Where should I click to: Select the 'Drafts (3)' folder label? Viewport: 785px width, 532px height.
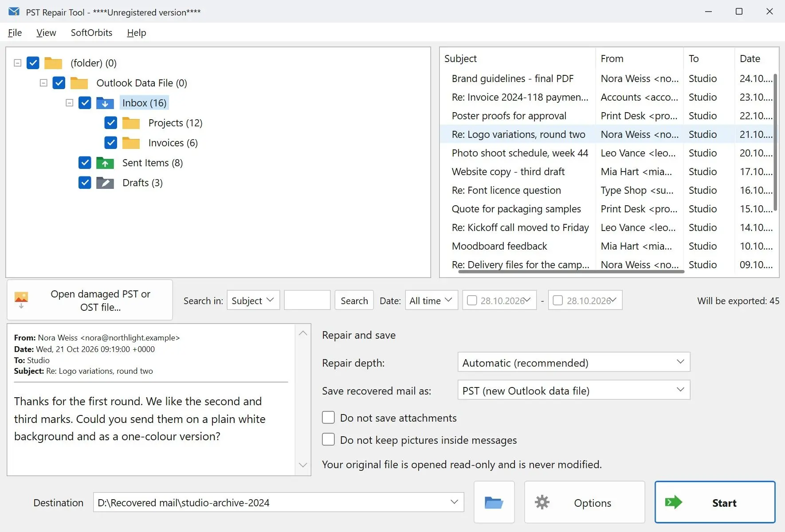click(142, 183)
